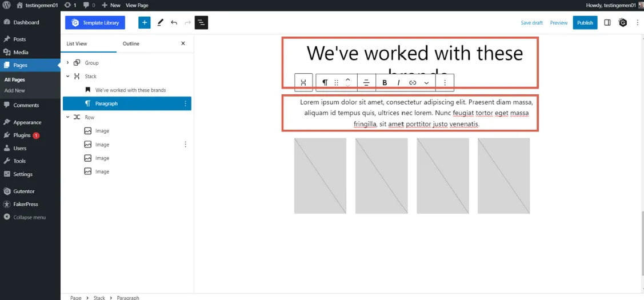Click the Redo arrow
This screenshot has height=300, width=644.
click(187, 23)
